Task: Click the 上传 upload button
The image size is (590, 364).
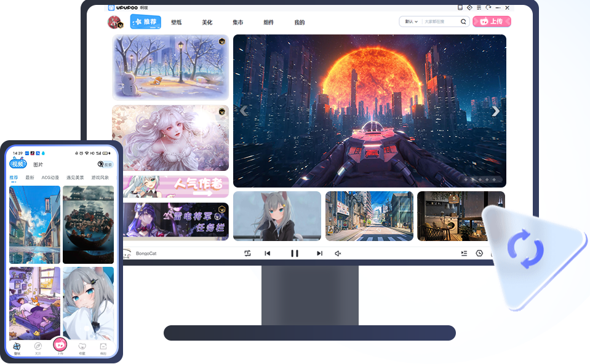Action: 492,21
